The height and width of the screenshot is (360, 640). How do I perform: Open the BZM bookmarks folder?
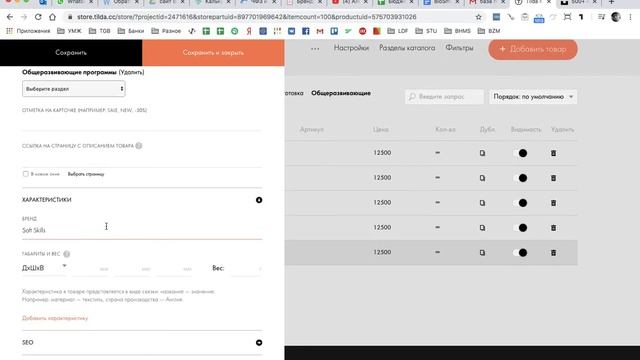pyautogui.click(x=489, y=31)
